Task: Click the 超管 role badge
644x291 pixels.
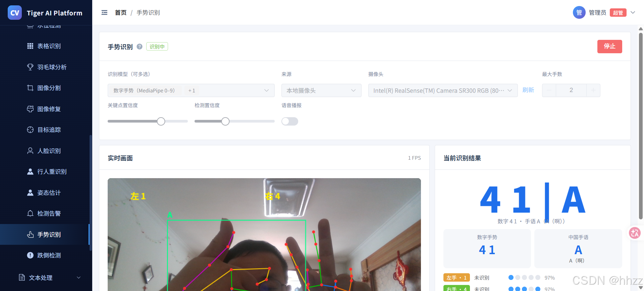Action: [x=618, y=13]
